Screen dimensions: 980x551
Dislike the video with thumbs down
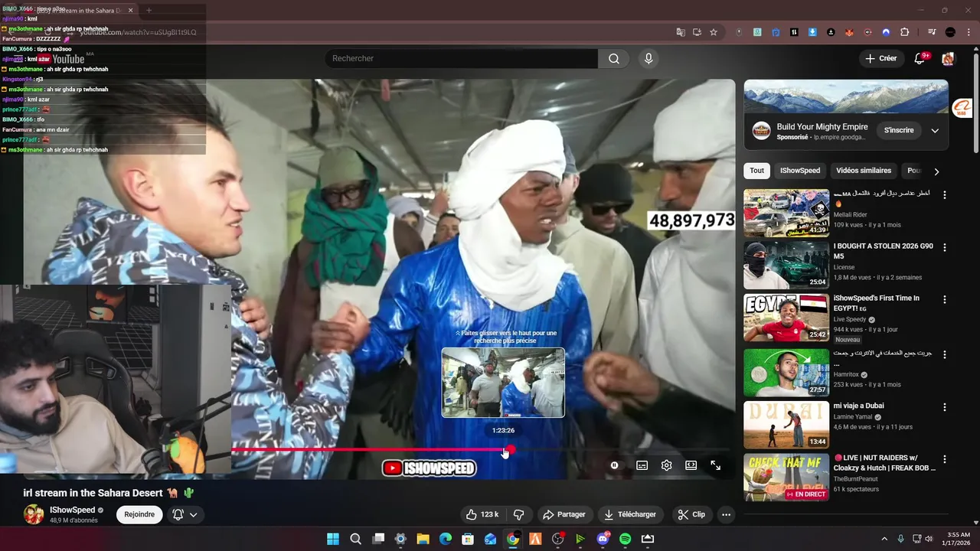518,514
